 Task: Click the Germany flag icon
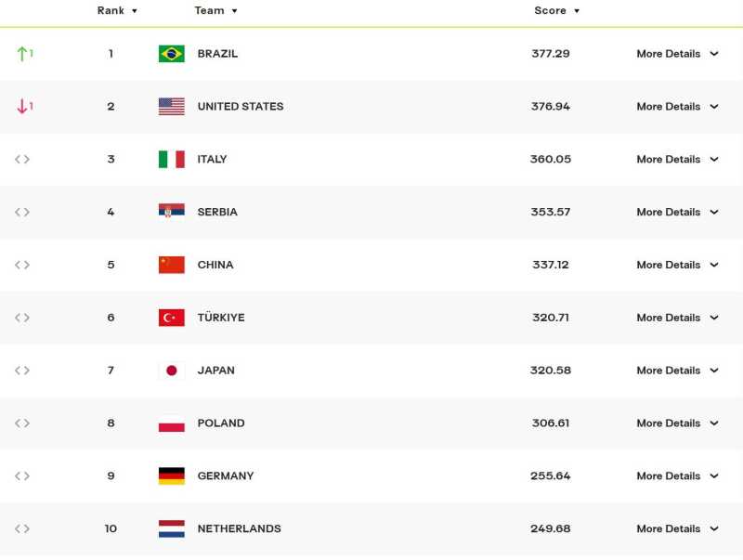[x=171, y=476]
